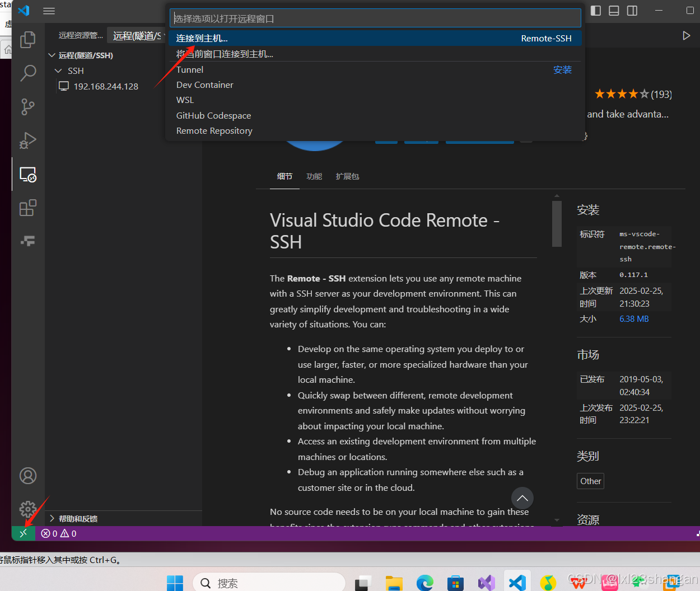The image size is (700, 591).
Task: Open the Explorer view in activity bar
Action: (x=28, y=40)
